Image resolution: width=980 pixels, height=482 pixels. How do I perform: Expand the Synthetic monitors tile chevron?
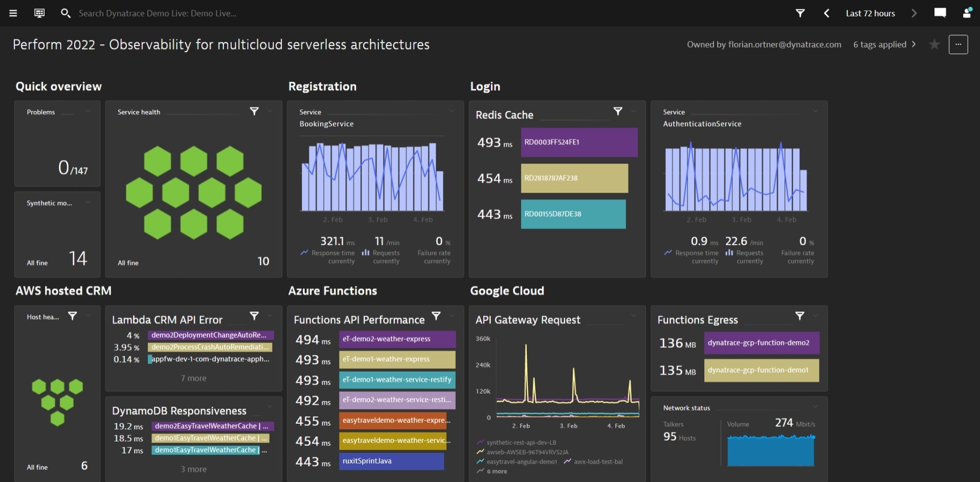tap(88, 202)
